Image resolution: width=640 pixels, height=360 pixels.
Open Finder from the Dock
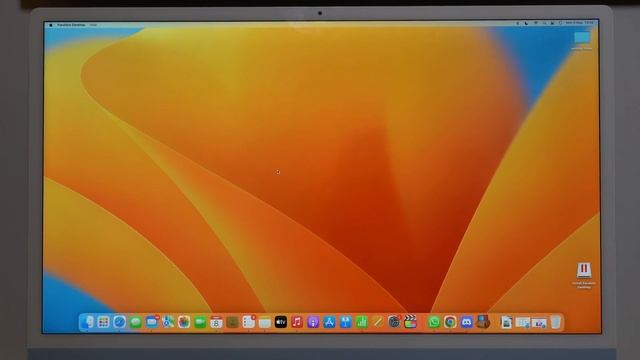[x=87, y=322]
